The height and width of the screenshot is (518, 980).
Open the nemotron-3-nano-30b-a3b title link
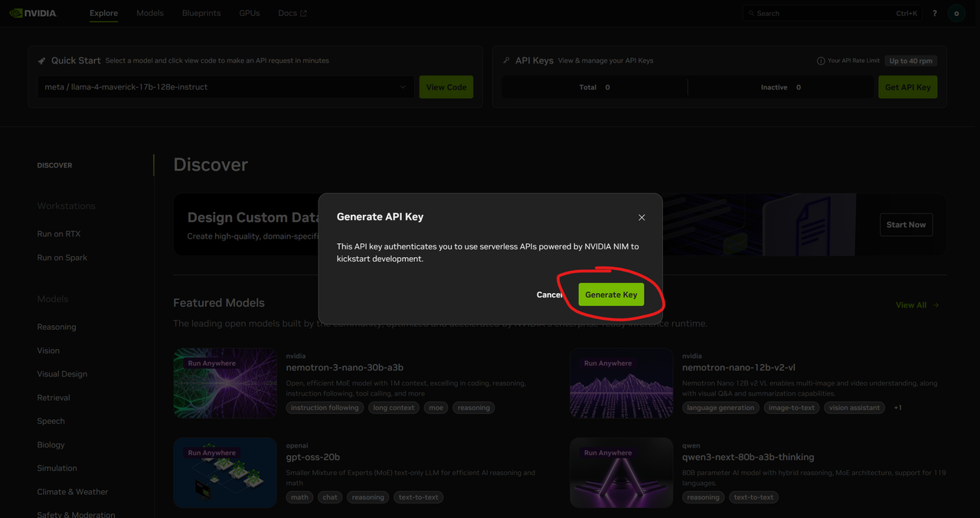point(345,367)
